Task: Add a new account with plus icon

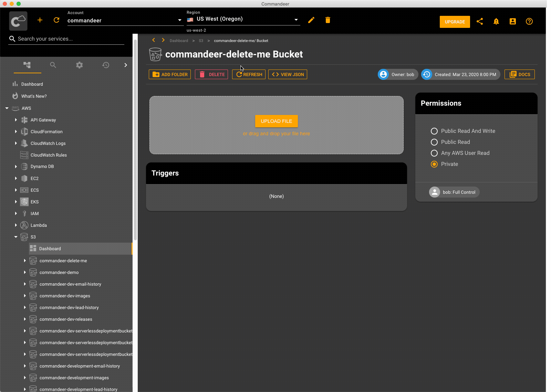Action: (x=40, y=20)
